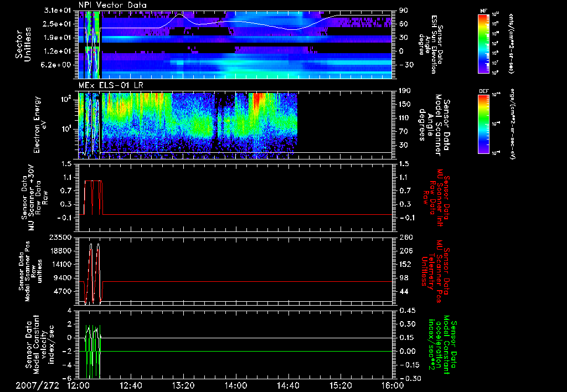Click the 6.2e+00 sector tick label
Viewport: 567px width, 392px height.
(57, 65)
